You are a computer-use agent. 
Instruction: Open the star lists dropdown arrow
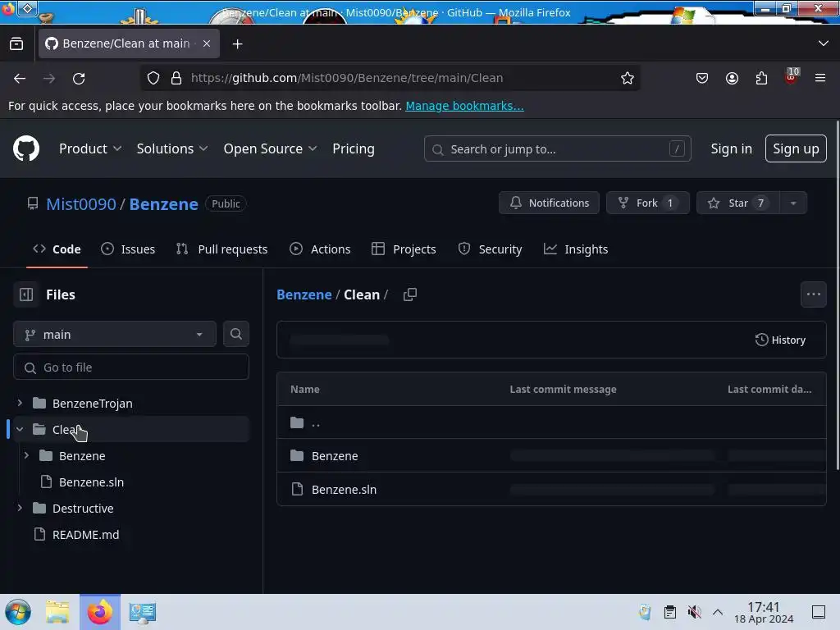pos(793,203)
